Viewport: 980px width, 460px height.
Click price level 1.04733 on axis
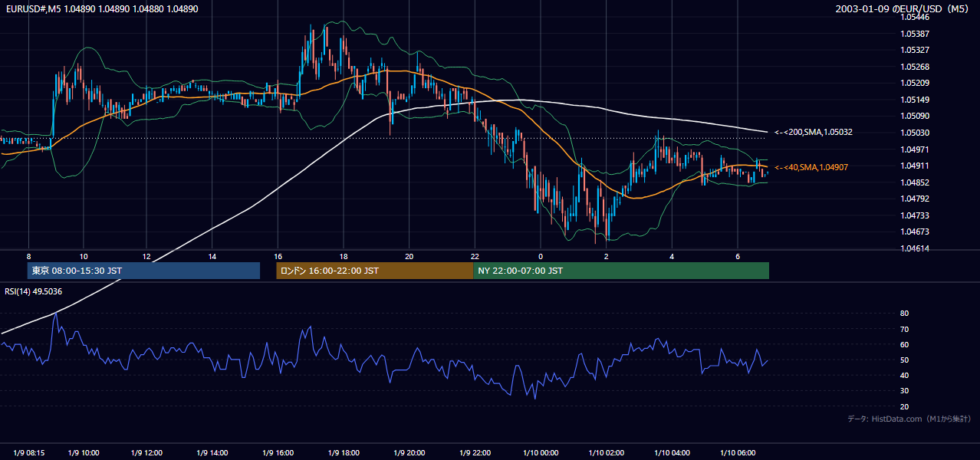pyautogui.click(x=914, y=215)
